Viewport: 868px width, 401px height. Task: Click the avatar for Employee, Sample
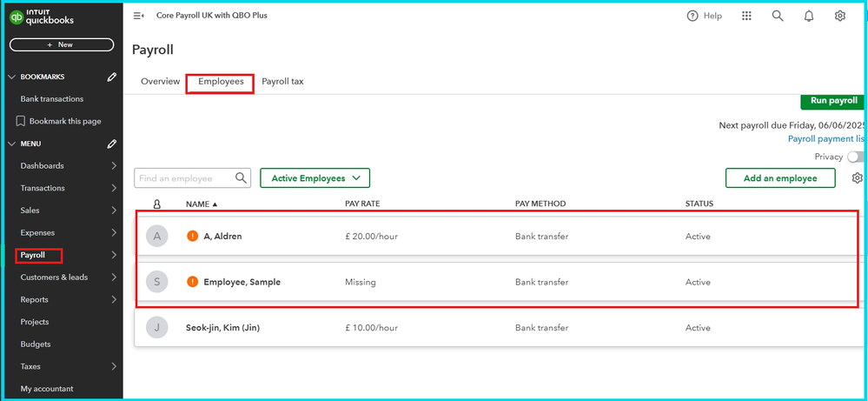coord(156,282)
